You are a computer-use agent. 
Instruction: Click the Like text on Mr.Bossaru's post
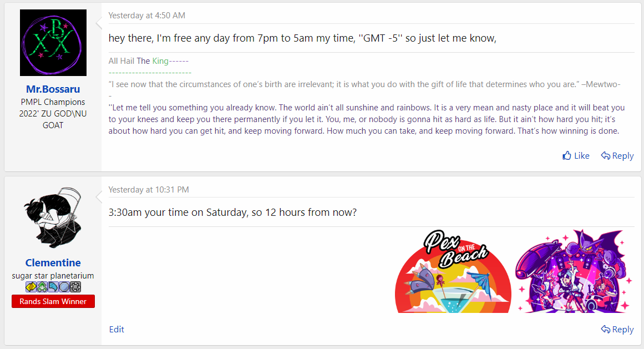click(582, 156)
